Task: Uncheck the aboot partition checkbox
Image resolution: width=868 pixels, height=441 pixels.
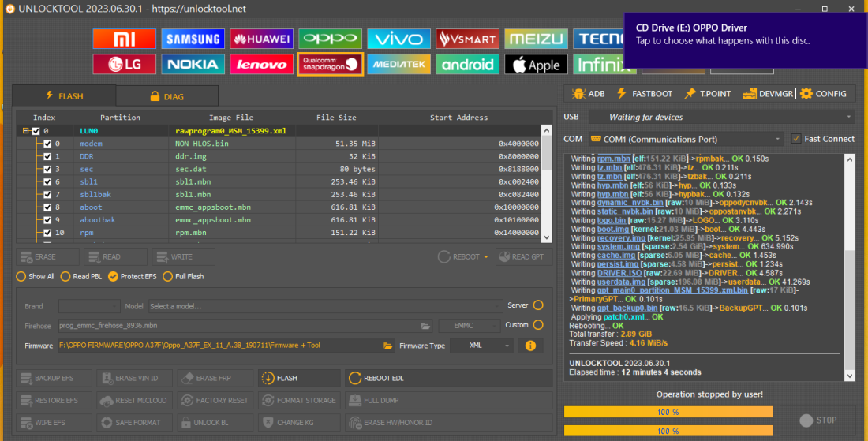Action: (x=47, y=207)
